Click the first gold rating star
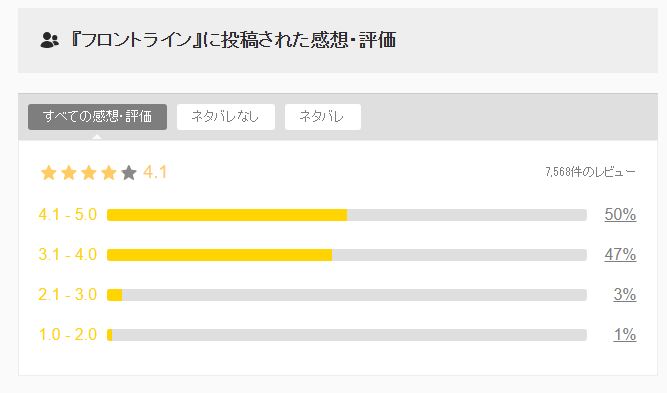The height and width of the screenshot is (393, 667). coord(48,173)
